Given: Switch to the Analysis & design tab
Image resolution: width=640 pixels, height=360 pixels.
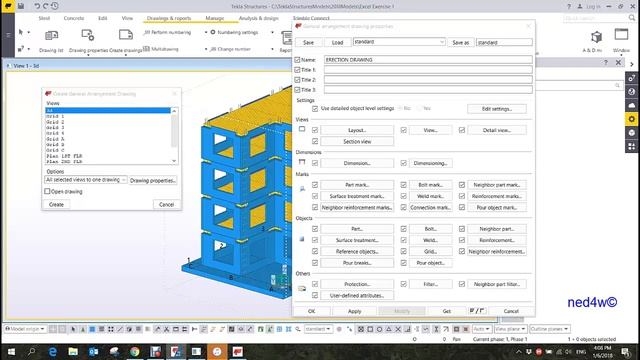Looking at the screenshot, I should coord(258,18).
